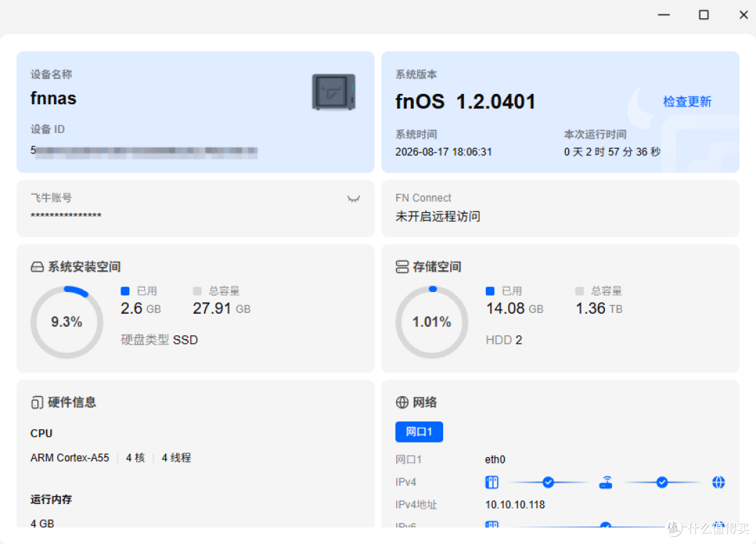Click system time 2026-08-17 18:06:31
Viewport: 756px width, 544px height.
[x=444, y=152]
